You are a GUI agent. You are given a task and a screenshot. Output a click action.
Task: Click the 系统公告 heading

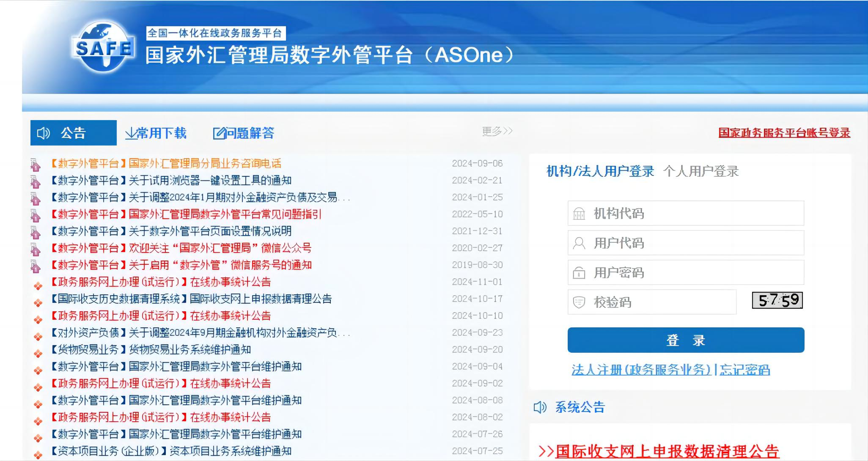[580, 407]
